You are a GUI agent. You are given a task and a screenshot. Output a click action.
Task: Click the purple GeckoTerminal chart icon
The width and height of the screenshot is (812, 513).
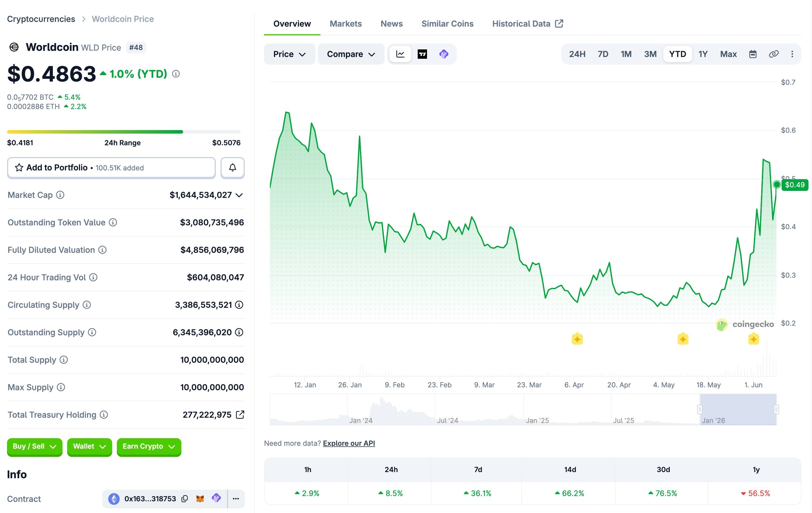444,54
